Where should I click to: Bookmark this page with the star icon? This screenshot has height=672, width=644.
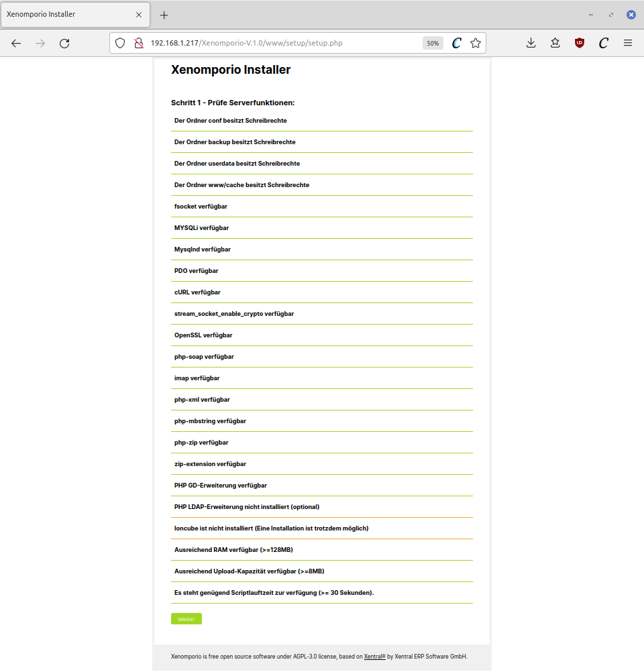[476, 43]
